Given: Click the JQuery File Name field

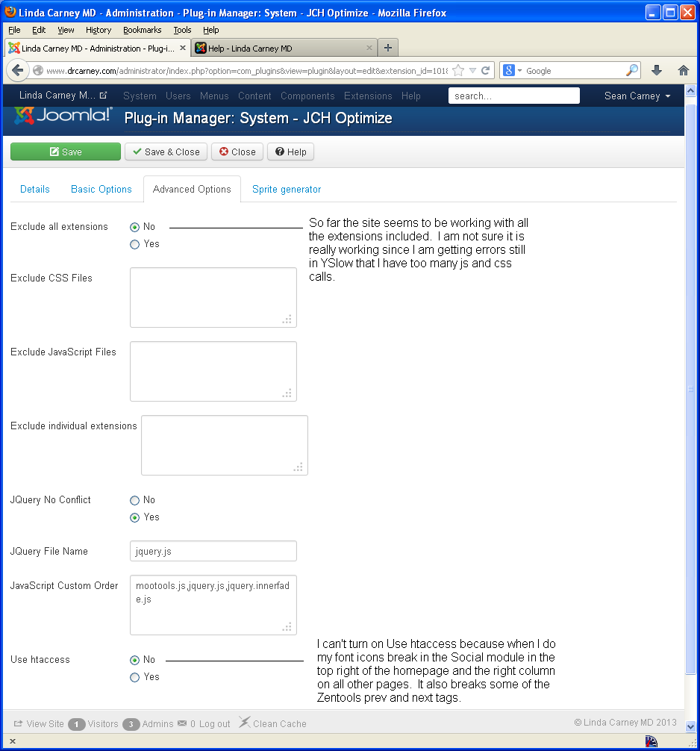Looking at the screenshot, I should 213,551.
